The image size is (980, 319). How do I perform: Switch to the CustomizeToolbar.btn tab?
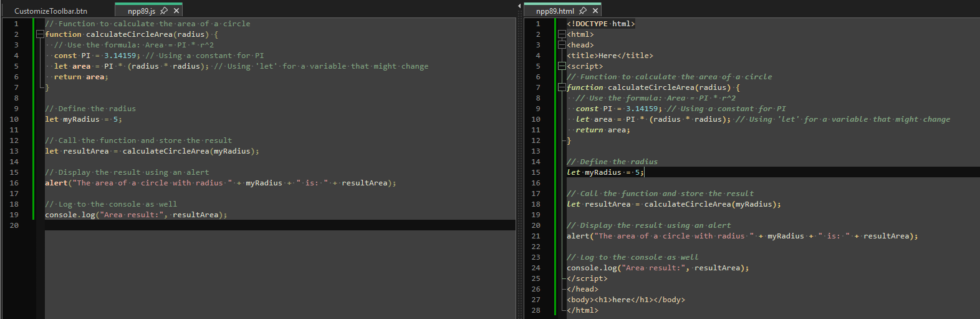coord(50,11)
